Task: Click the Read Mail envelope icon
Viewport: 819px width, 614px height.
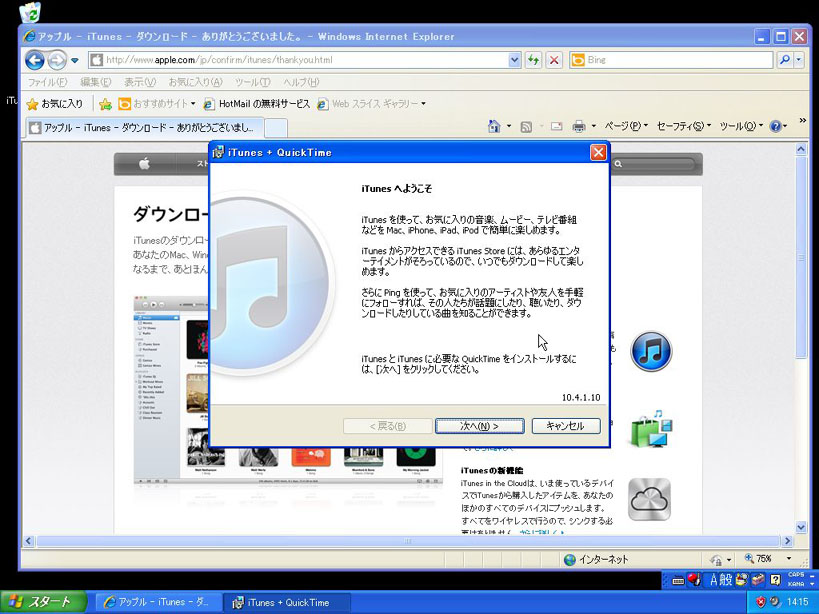Action: [x=556, y=126]
